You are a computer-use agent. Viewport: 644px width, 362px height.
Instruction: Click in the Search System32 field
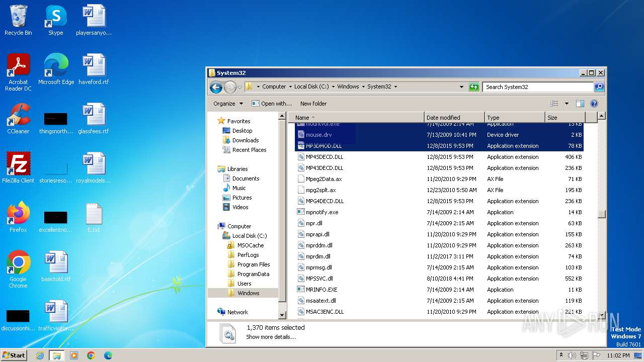pyautogui.click(x=538, y=87)
